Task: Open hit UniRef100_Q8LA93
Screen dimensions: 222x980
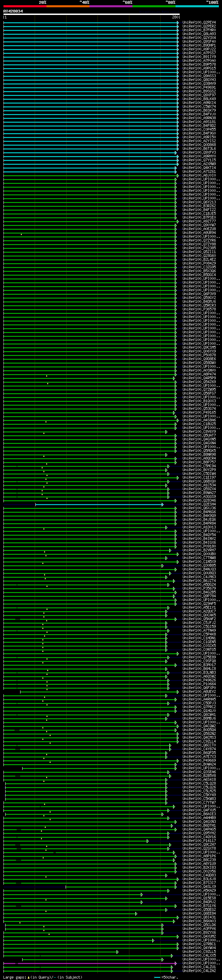Action: tap(199, 34)
